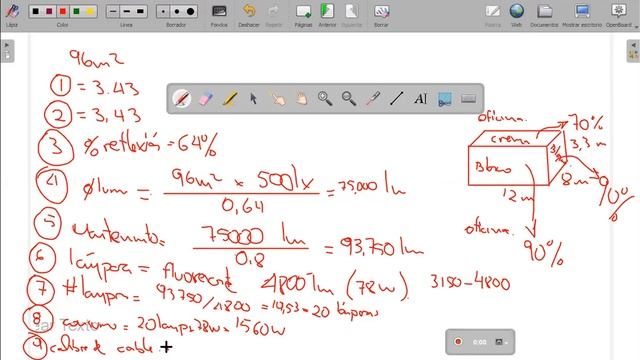Screen dimensions: 640x360
Task: Set small eraser size
Action: pos(163,11)
